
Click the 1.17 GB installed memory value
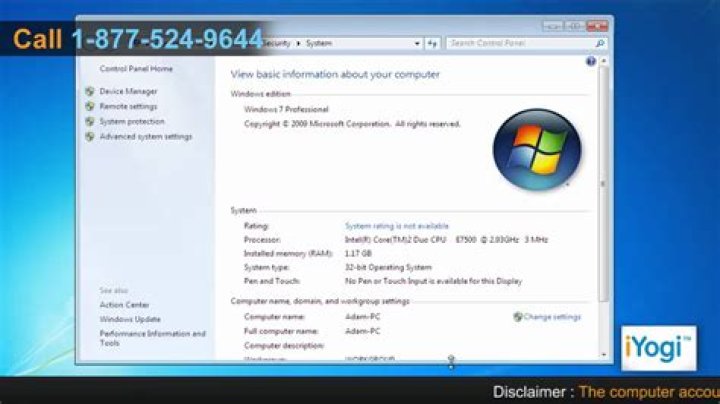pyautogui.click(x=358, y=253)
